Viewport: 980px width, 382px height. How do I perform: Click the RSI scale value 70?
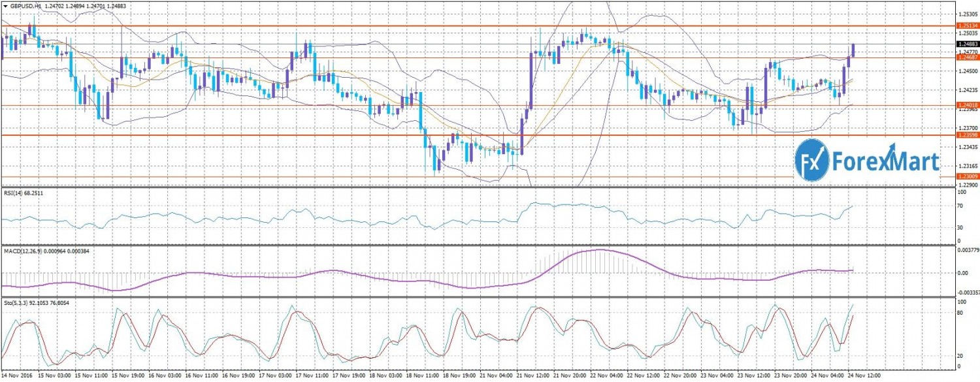(x=960, y=206)
